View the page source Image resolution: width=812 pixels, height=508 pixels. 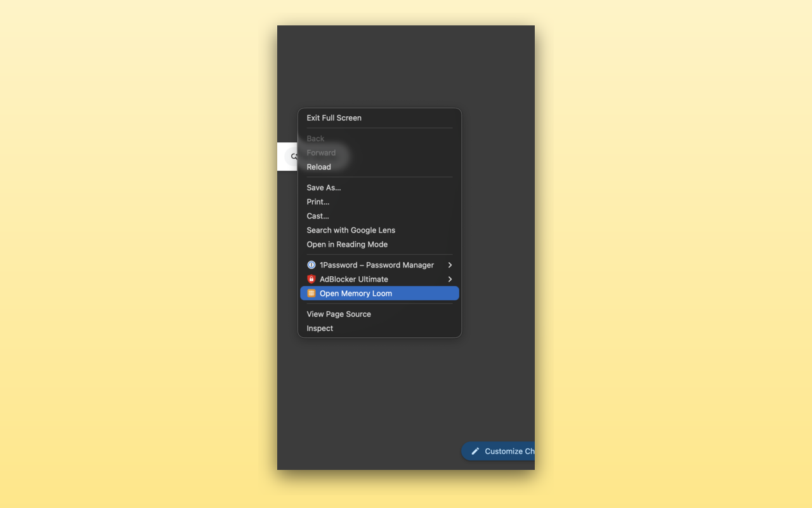click(338, 314)
